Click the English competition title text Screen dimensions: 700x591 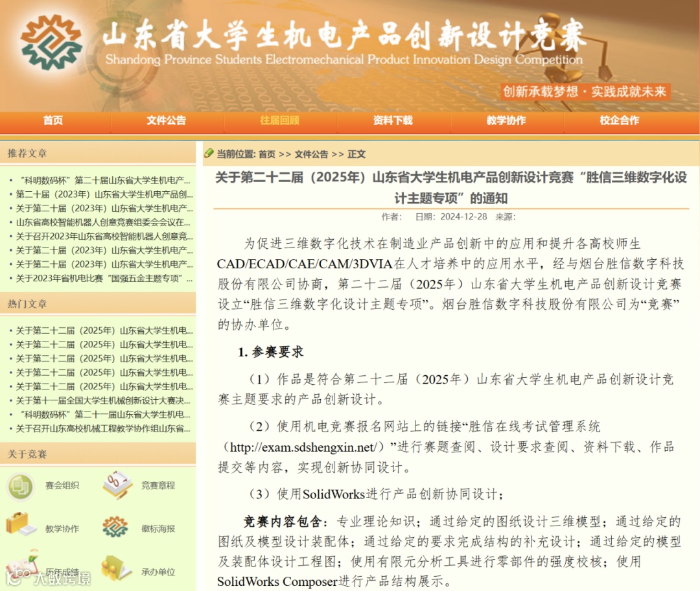coord(344,60)
